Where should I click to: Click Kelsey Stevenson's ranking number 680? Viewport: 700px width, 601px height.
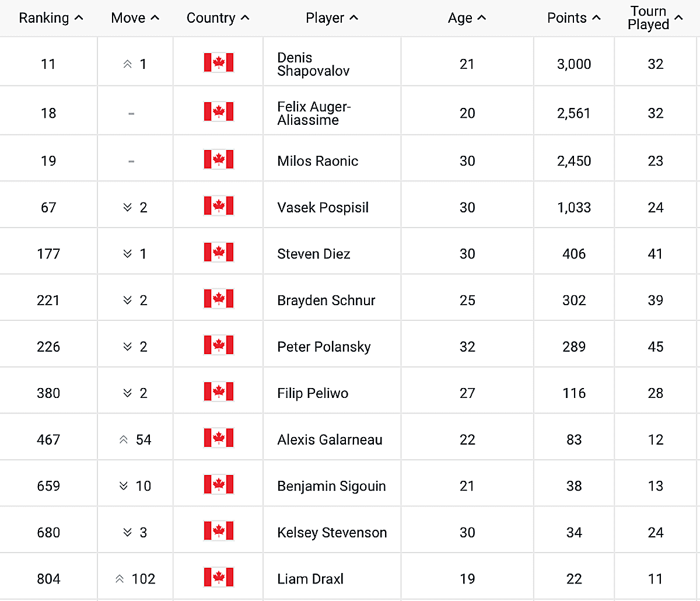click(x=48, y=532)
